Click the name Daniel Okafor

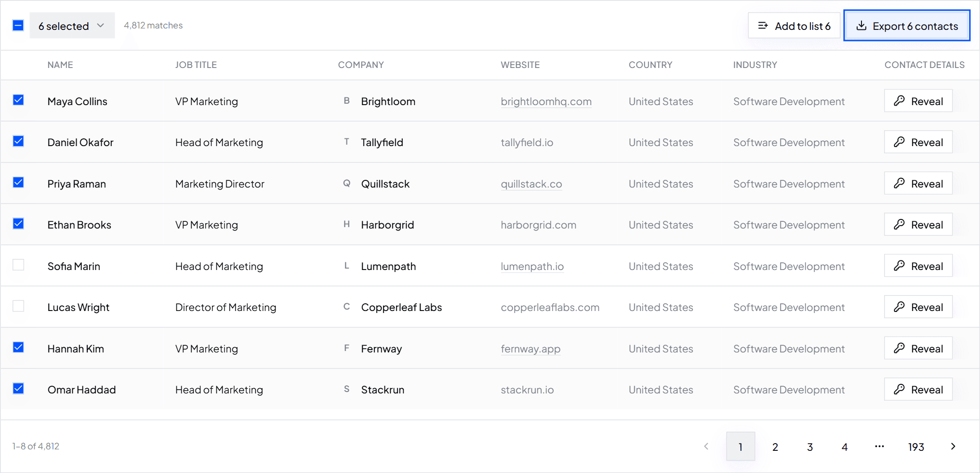(x=80, y=142)
